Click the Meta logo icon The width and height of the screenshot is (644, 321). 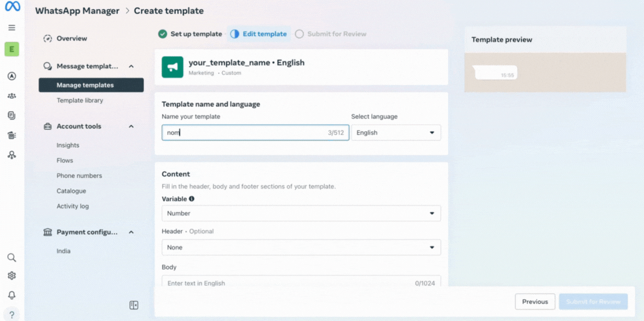pyautogui.click(x=12, y=7)
